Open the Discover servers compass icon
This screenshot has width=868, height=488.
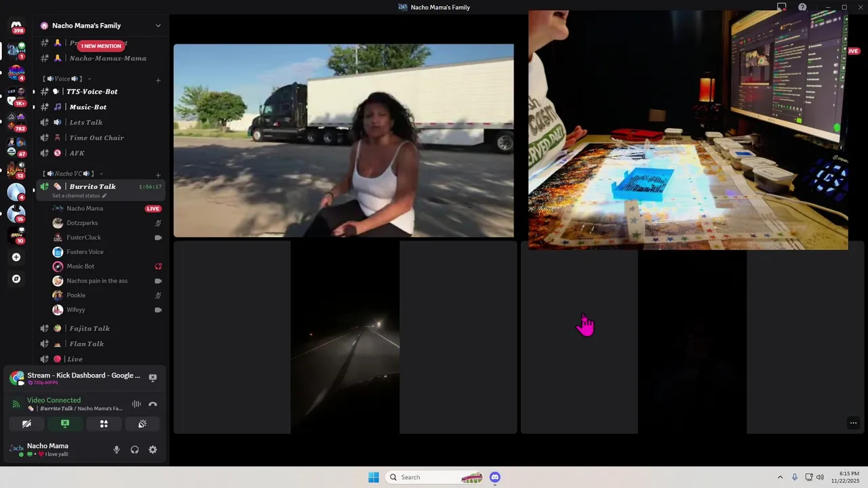click(x=16, y=279)
